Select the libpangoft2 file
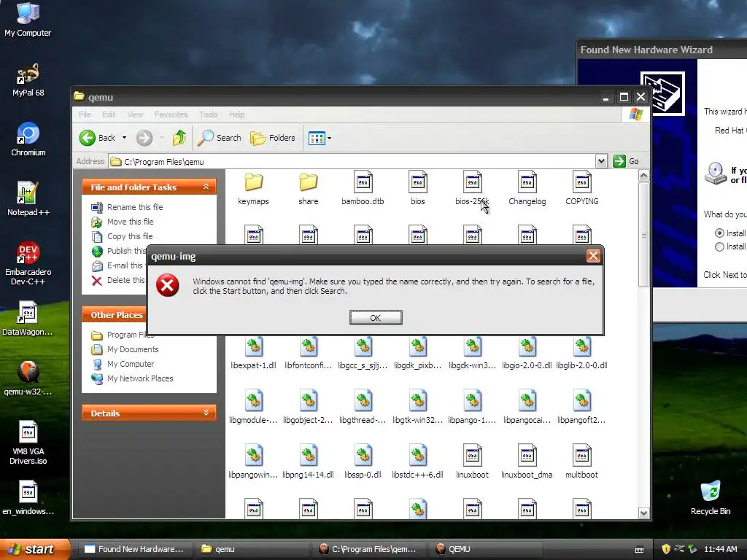 [581, 408]
